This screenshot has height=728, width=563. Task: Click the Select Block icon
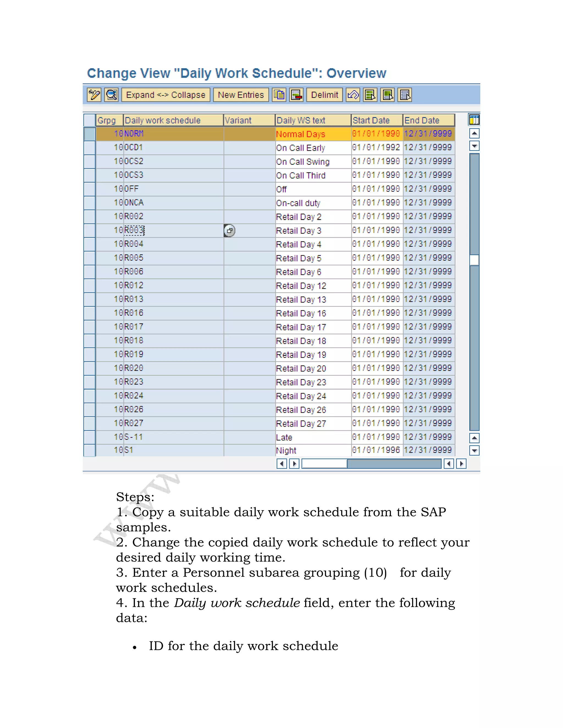tap(388, 95)
